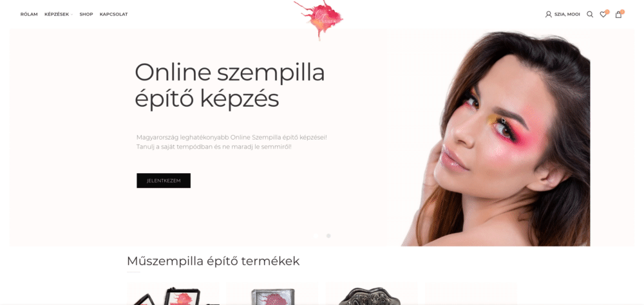Open the black frames product thumbnail
This screenshot has height=305, width=644.
point(173,294)
